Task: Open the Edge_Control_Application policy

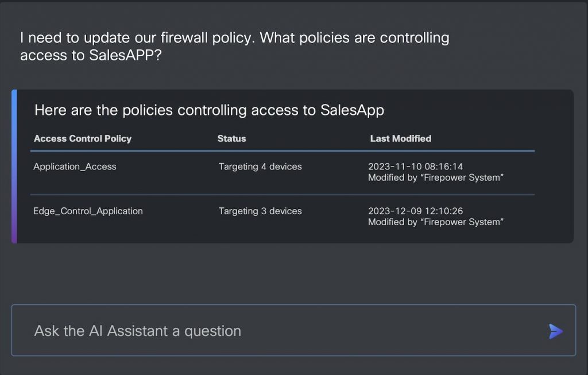Action: [88, 211]
